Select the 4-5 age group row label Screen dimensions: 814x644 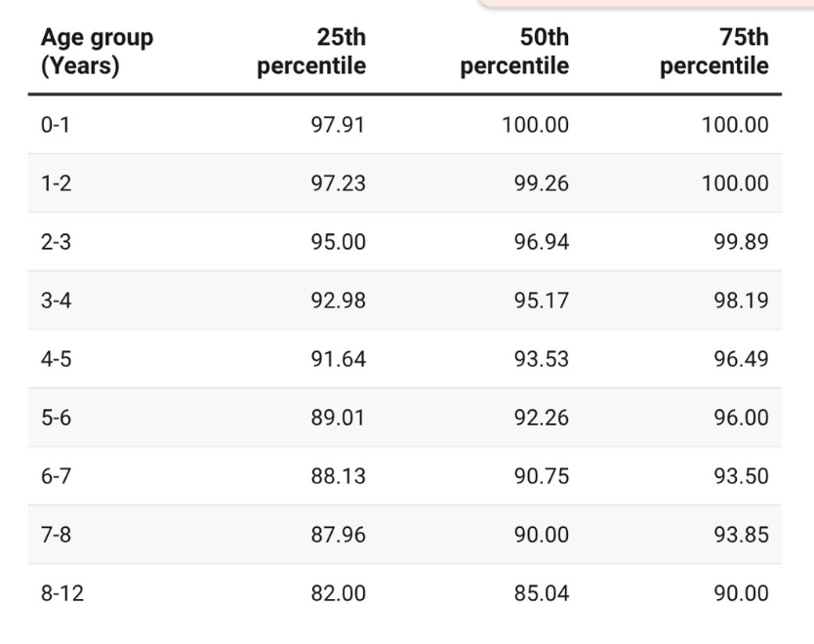[55, 359]
